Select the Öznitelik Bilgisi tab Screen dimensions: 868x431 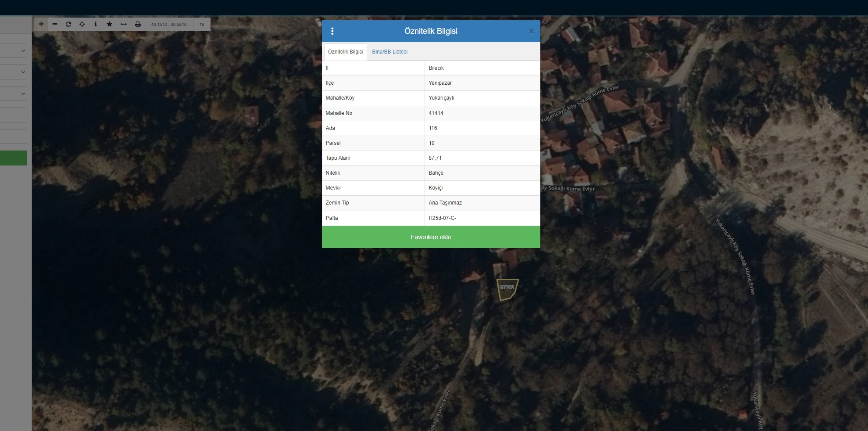345,52
